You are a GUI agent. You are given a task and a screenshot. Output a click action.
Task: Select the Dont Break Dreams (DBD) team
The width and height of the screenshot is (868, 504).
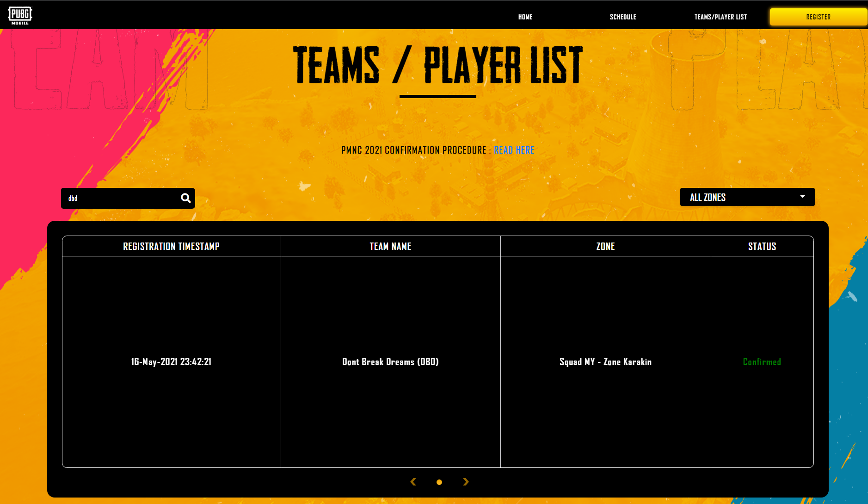point(391,362)
